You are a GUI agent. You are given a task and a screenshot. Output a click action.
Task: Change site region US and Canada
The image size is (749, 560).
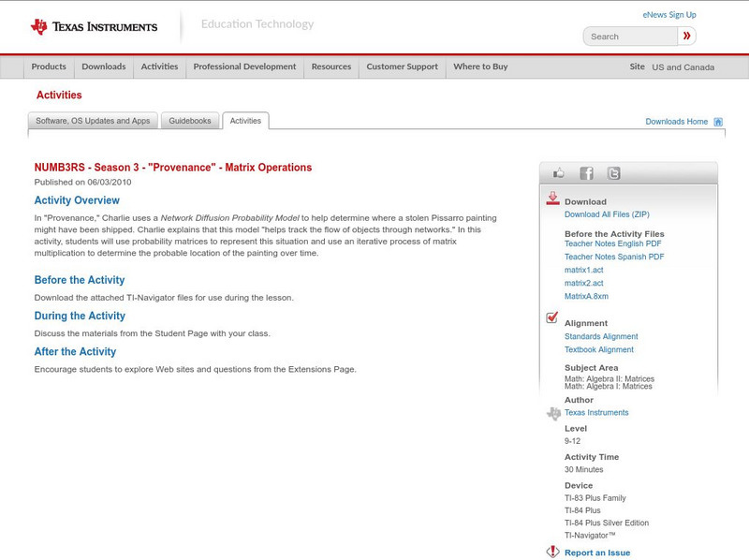[x=683, y=67]
